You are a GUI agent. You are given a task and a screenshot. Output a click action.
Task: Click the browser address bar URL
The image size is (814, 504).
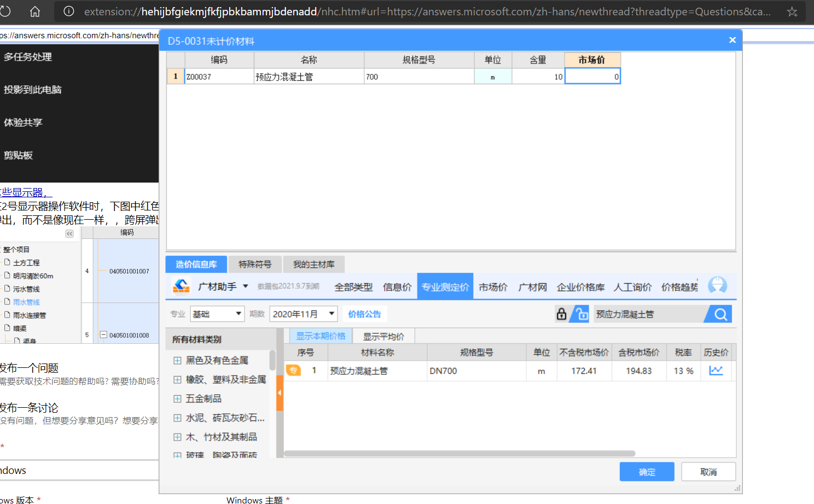tap(427, 11)
